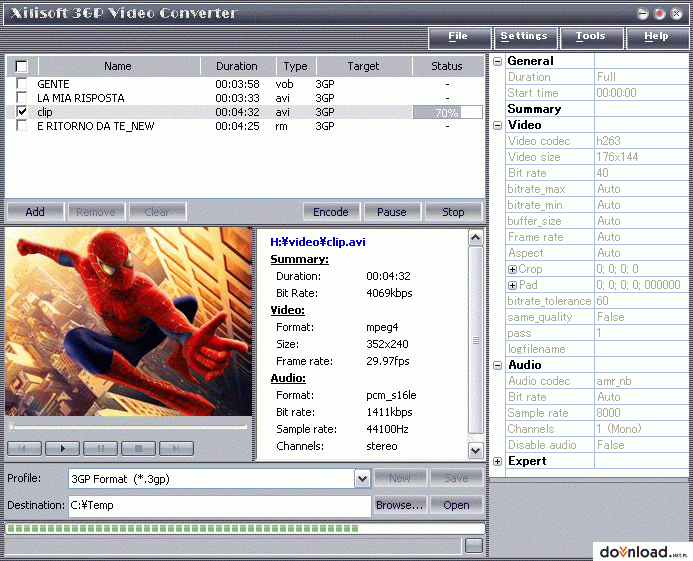Open the Help menu
Viewport: 693px width, 561px height.
point(658,37)
